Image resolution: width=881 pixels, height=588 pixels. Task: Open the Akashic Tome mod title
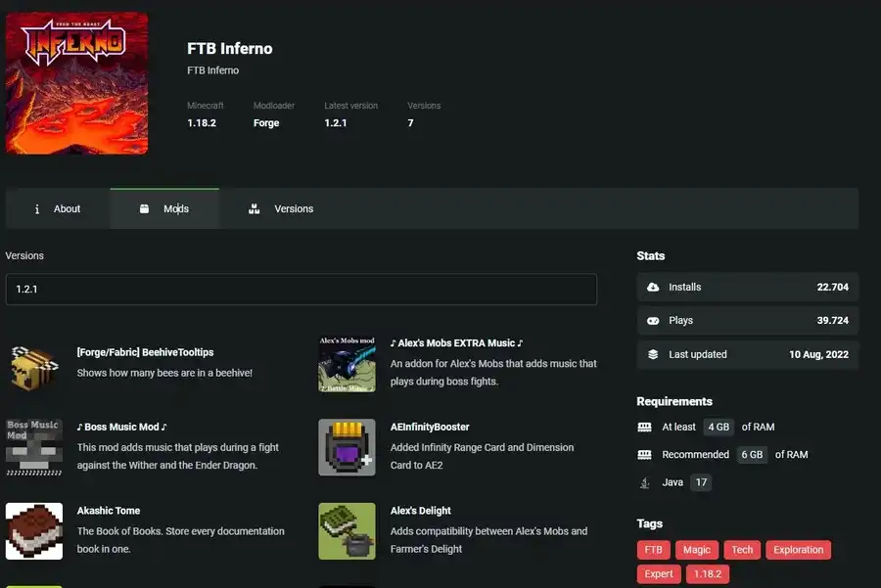pos(109,511)
